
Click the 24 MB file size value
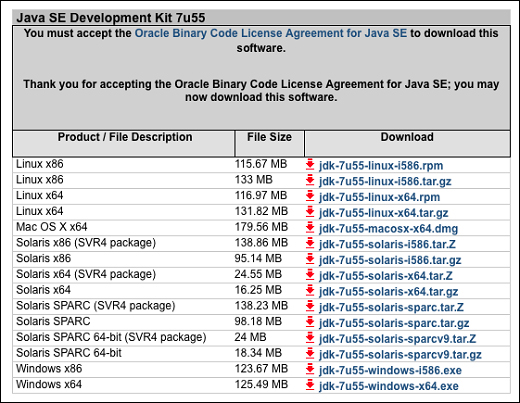(250, 337)
